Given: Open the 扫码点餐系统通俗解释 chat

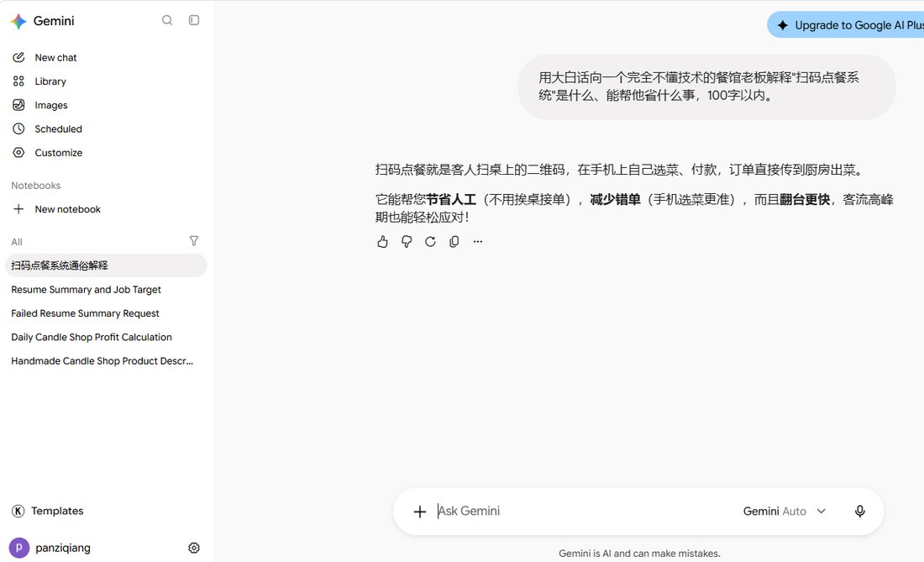Looking at the screenshot, I should [x=106, y=265].
